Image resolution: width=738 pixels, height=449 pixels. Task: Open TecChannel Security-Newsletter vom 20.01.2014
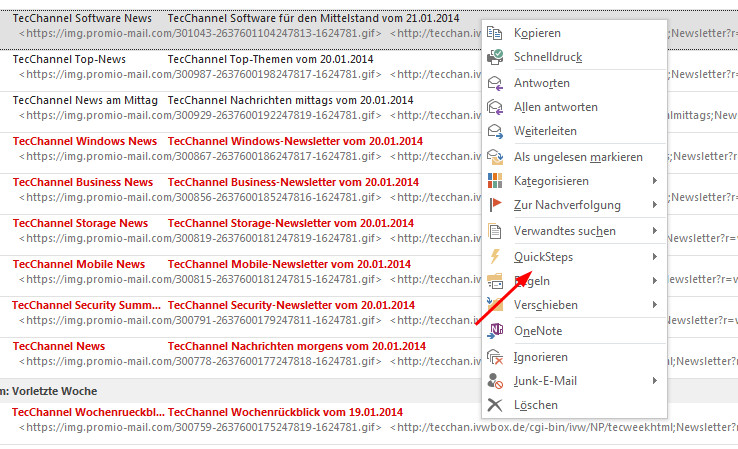click(291, 305)
